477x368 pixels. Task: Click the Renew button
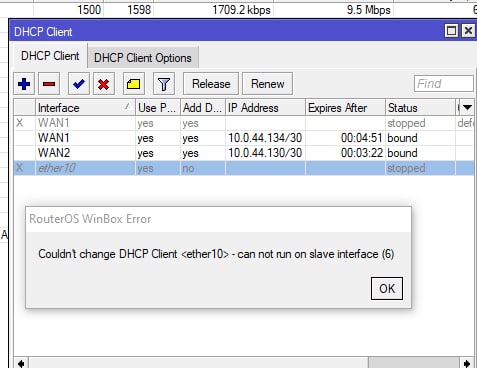(x=268, y=84)
